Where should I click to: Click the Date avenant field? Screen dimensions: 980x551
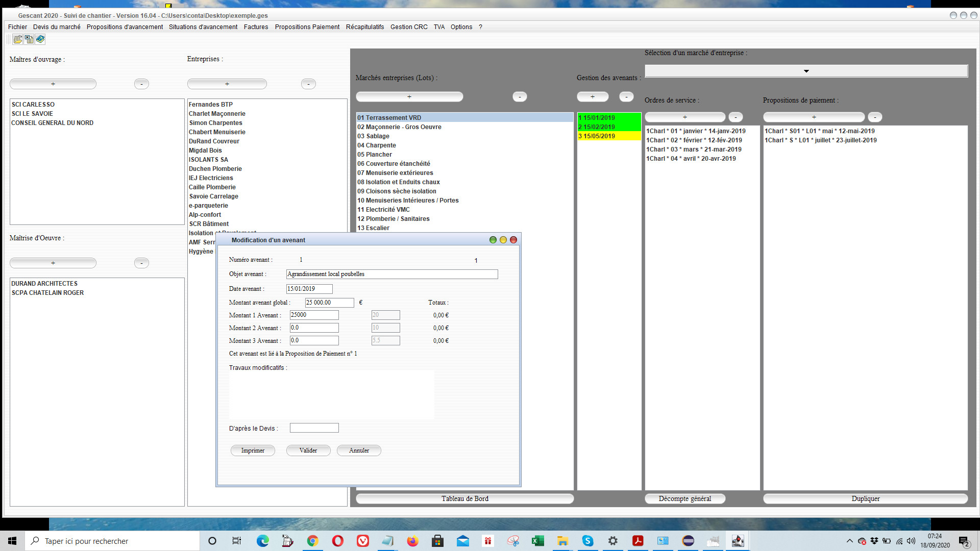[x=309, y=289]
